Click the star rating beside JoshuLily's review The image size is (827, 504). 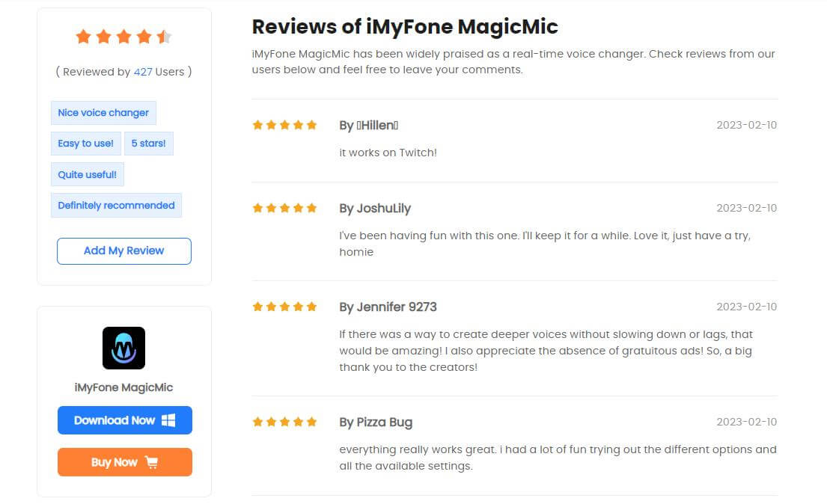point(285,208)
